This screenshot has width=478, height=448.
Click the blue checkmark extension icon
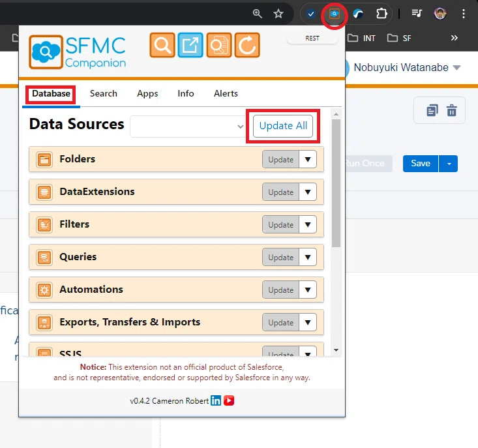tap(311, 14)
